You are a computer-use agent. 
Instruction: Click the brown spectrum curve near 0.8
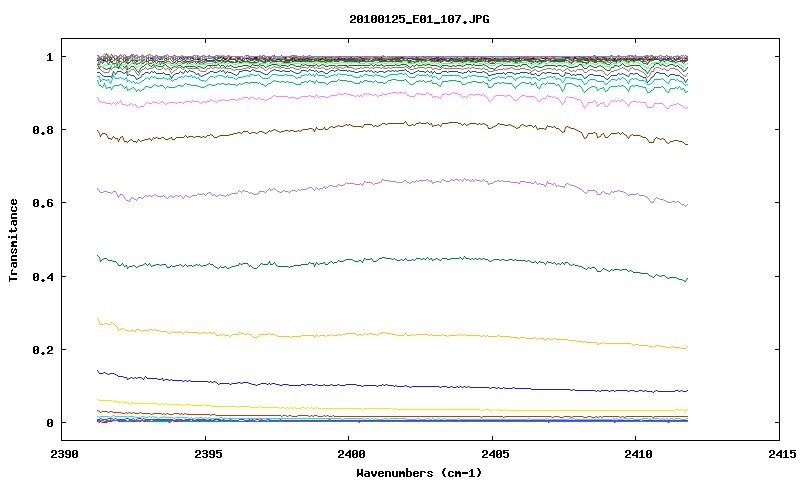(x=393, y=124)
